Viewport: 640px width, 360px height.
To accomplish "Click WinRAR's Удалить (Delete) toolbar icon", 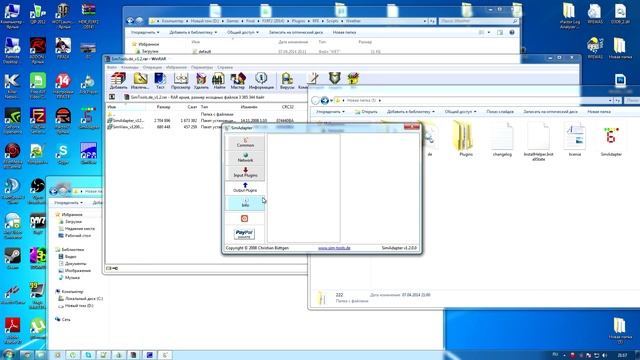I will tap(201, 81).
